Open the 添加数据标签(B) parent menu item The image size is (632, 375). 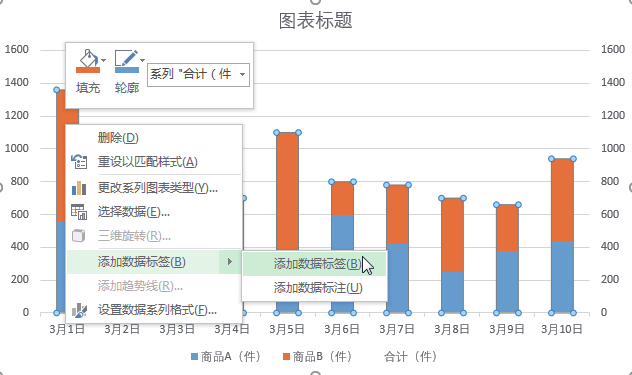pyautogui.click(x=154, y=262)
